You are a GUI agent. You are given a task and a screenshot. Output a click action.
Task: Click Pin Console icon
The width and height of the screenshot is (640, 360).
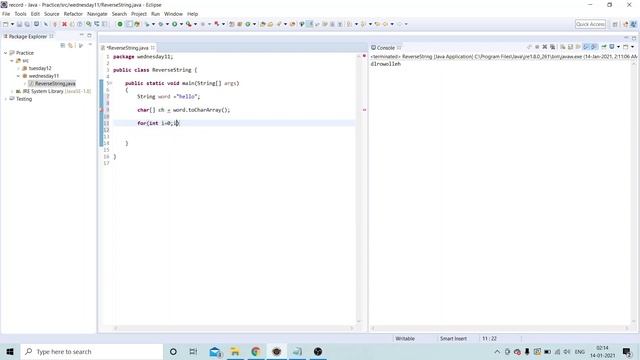click(604, 47)
